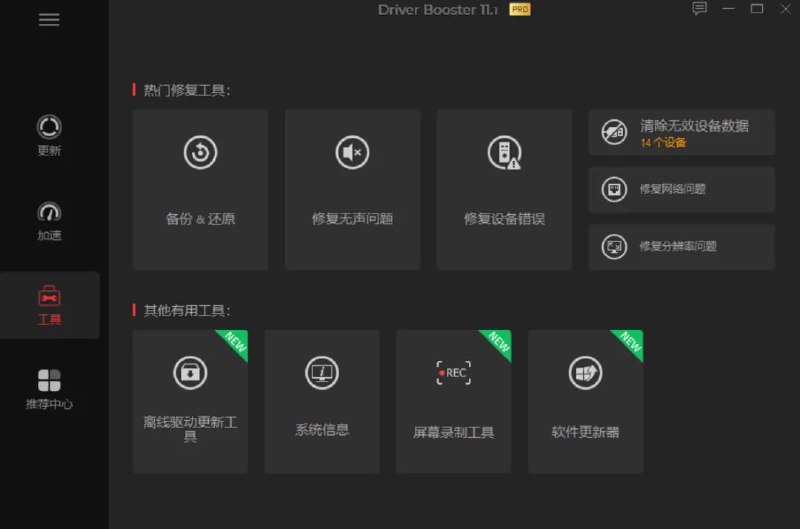The width and height of the screenshot is (800, 529).
Task: Click the NEW ribbon on 屏幕录制工具 card
Action: click(498, 342)
